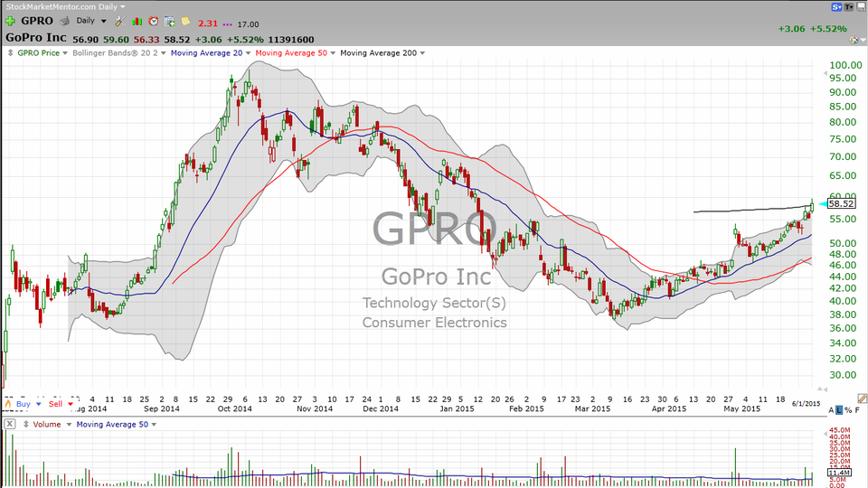Click the add-to-watchlist calendar icon
Screen dimensions: 868x488
[x=169, y=22]
